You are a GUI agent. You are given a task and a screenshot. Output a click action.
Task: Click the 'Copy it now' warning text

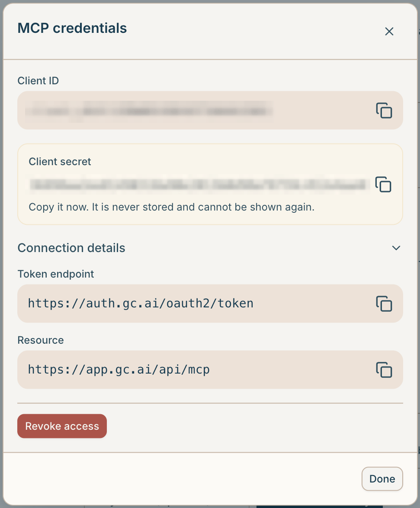pyautogui.click(x=172, y=207)
